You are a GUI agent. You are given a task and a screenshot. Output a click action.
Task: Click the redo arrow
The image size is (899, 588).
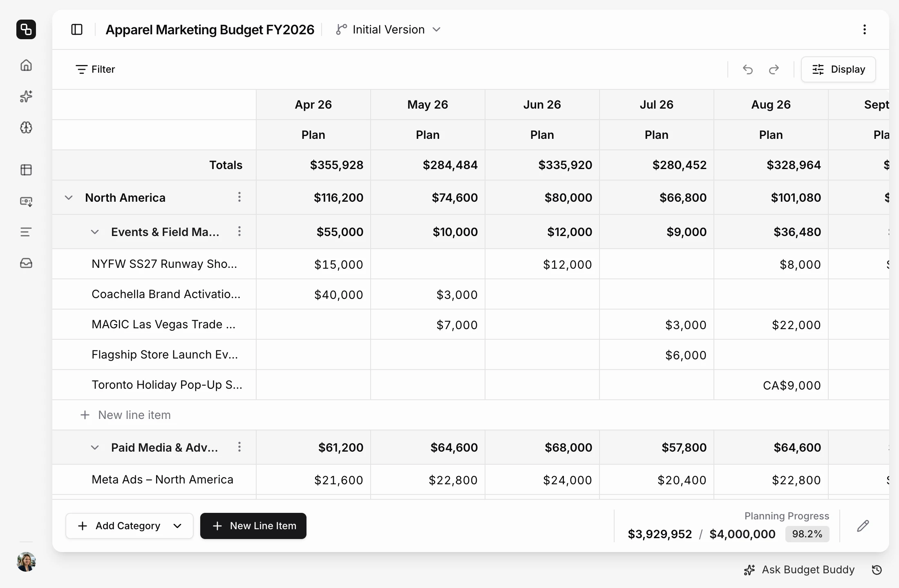point(774,69)
